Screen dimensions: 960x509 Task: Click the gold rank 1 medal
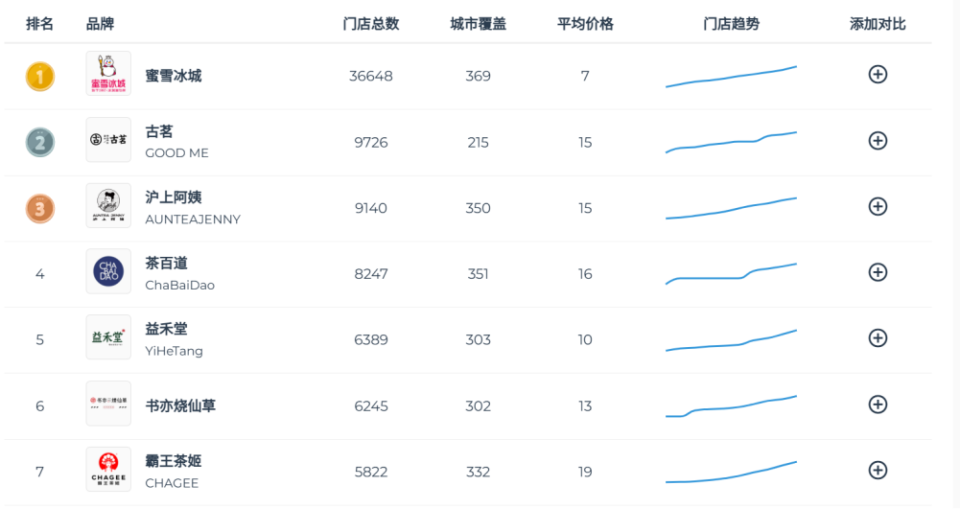[x=40, y=76]
